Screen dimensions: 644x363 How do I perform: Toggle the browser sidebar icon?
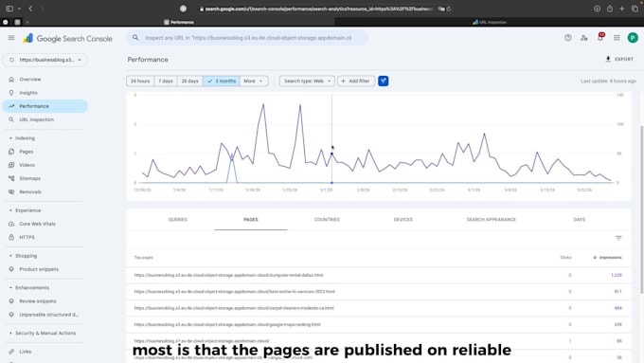coord(9,9)
